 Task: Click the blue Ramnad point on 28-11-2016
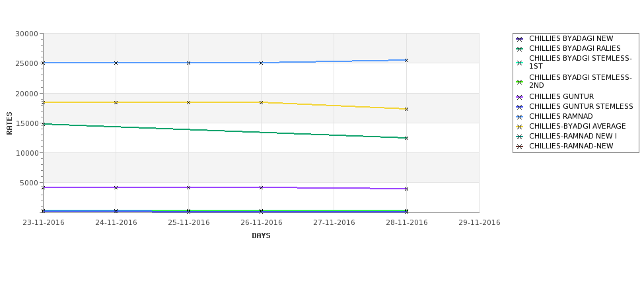[x=406, y=60]
